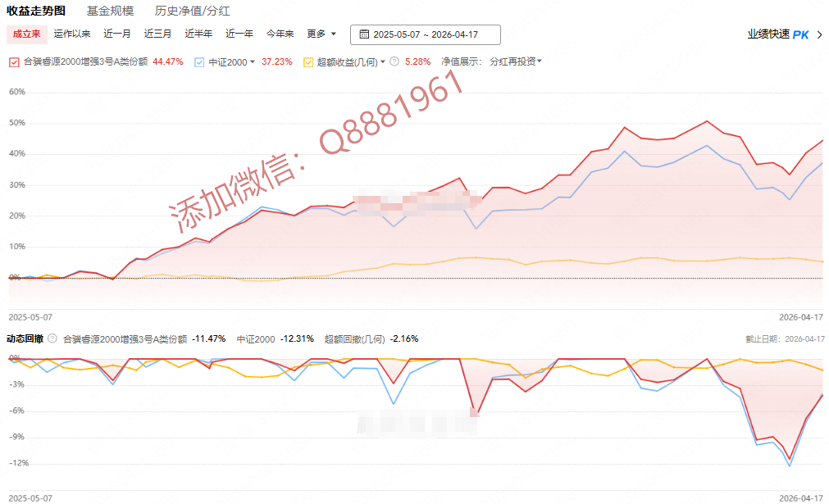Toggle the 超额收益(几何) checkbox
Image resolution: width=829 pixels, height=504 pixels.
click(308, 61)
